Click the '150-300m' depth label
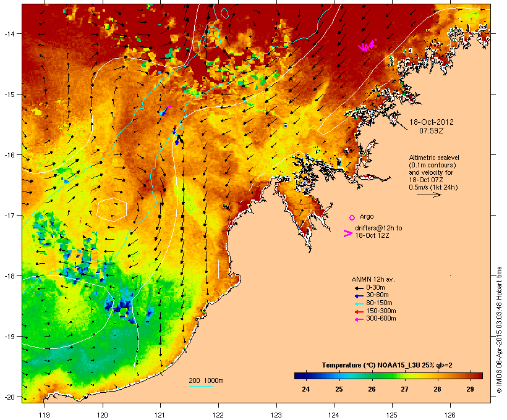 tap(381, 311)
